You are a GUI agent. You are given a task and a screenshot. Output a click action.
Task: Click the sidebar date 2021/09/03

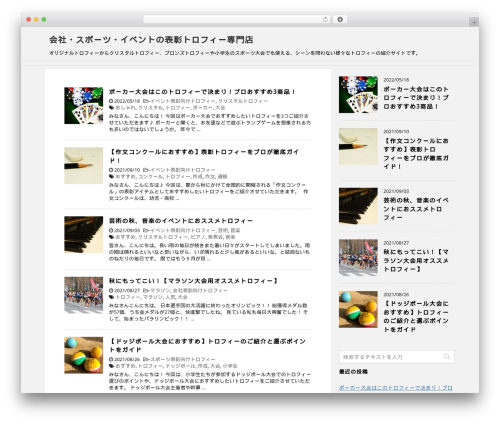tap(396, 191)
